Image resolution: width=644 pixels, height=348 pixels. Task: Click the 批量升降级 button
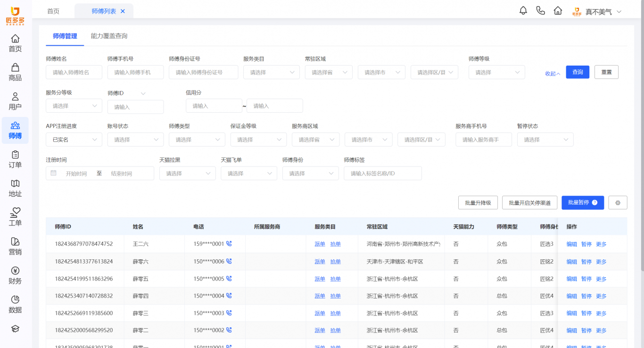click(478, 203)
